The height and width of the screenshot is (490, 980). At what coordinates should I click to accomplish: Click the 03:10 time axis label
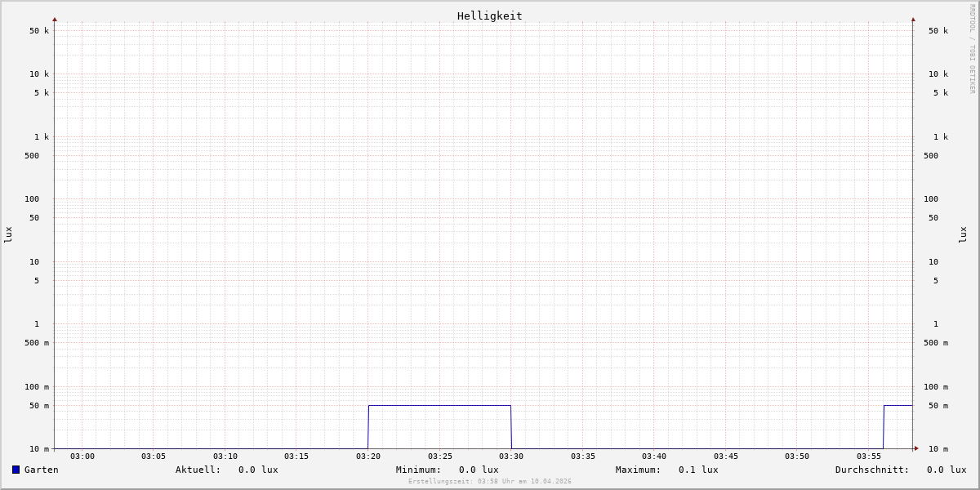(225, 457)
